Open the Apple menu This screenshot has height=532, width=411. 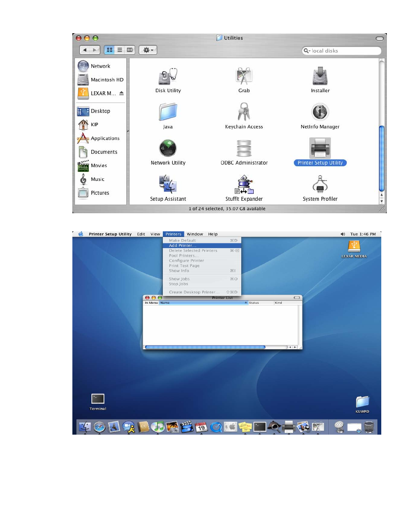point(81,234)
